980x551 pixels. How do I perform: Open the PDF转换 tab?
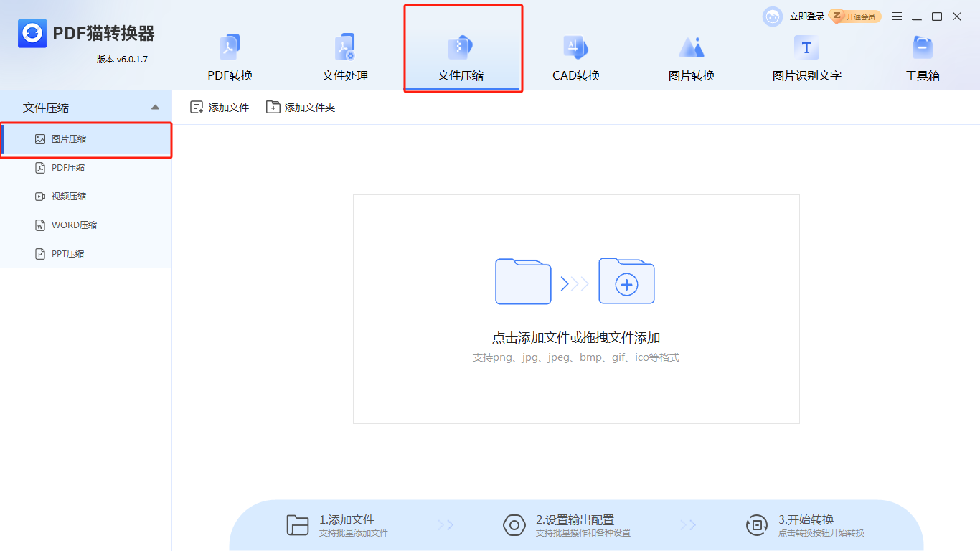click(x=230, y=59)
